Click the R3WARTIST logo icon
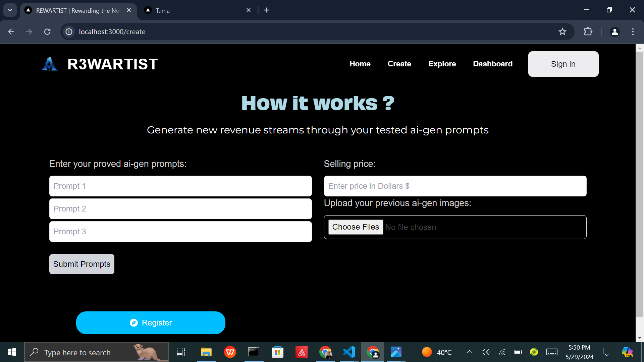 50,64
